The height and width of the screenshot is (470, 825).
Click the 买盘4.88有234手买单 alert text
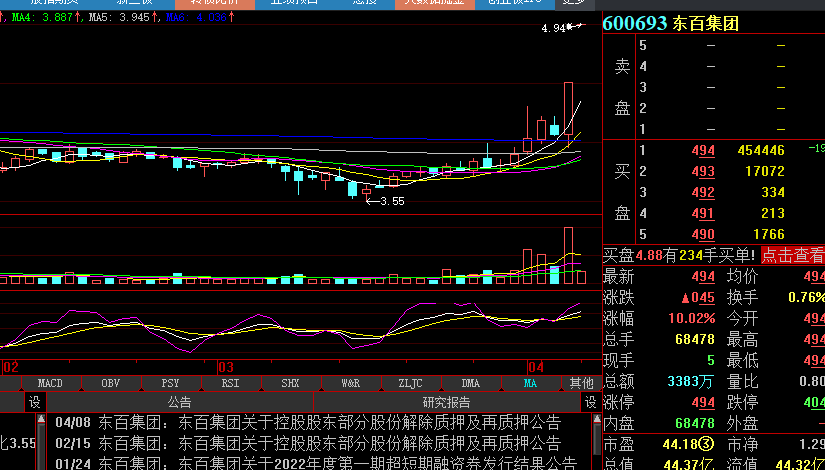point(679,255)
